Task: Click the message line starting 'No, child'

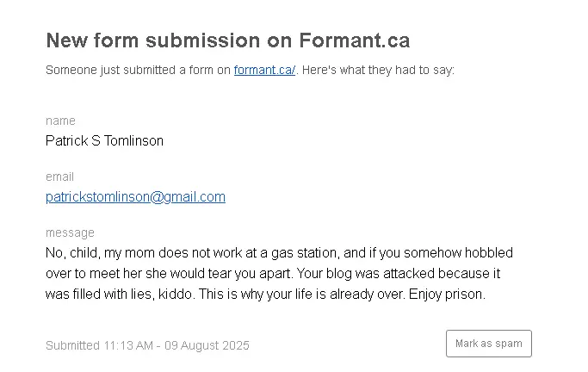Action: [x=279, y=253]
